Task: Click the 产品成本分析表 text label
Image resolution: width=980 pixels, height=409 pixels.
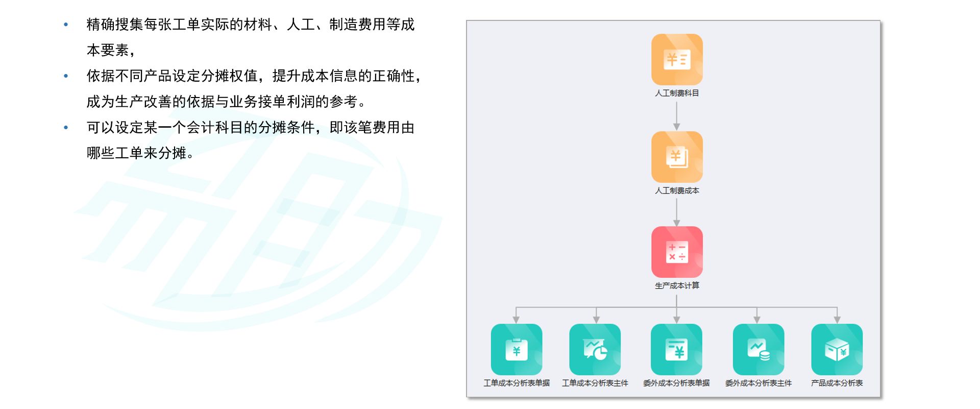Action: (837, 383)
